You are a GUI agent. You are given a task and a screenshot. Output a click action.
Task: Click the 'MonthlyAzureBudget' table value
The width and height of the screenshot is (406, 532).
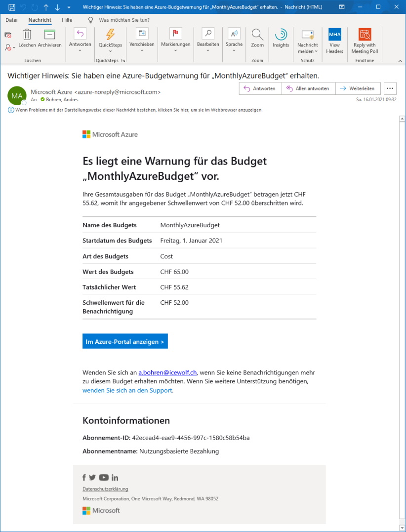190,225
